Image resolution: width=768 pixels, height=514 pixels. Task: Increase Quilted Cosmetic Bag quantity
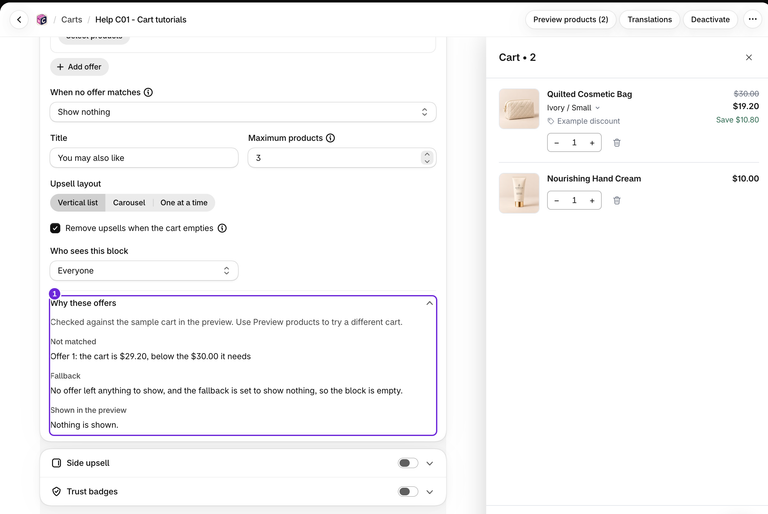(592, 143)
